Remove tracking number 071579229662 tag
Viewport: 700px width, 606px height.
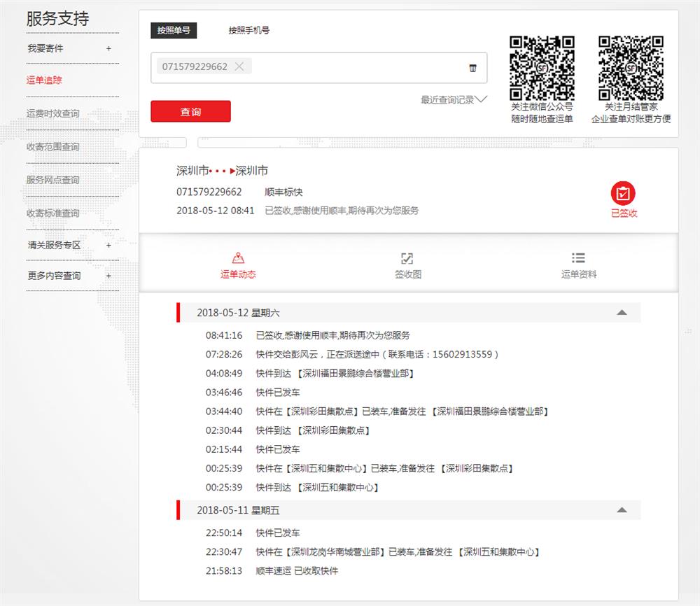pyautogui.click(x=239, y=66)
